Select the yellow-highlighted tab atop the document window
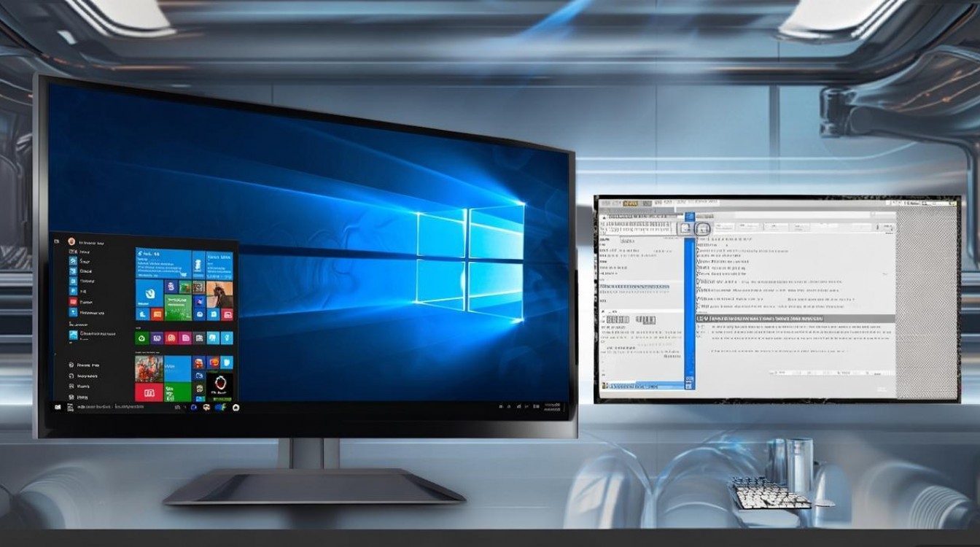The image size is (980, 547). (x=629, y=203)
